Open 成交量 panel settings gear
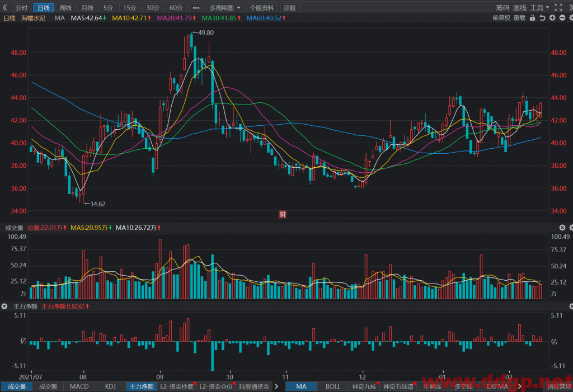Screen dimensions: 573x392 (571, 228)
